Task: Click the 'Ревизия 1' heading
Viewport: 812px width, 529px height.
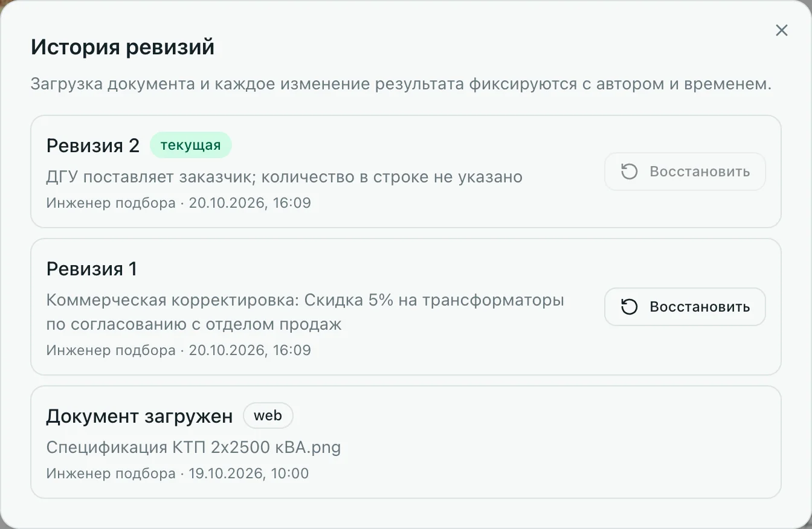Action: point(92,269)
